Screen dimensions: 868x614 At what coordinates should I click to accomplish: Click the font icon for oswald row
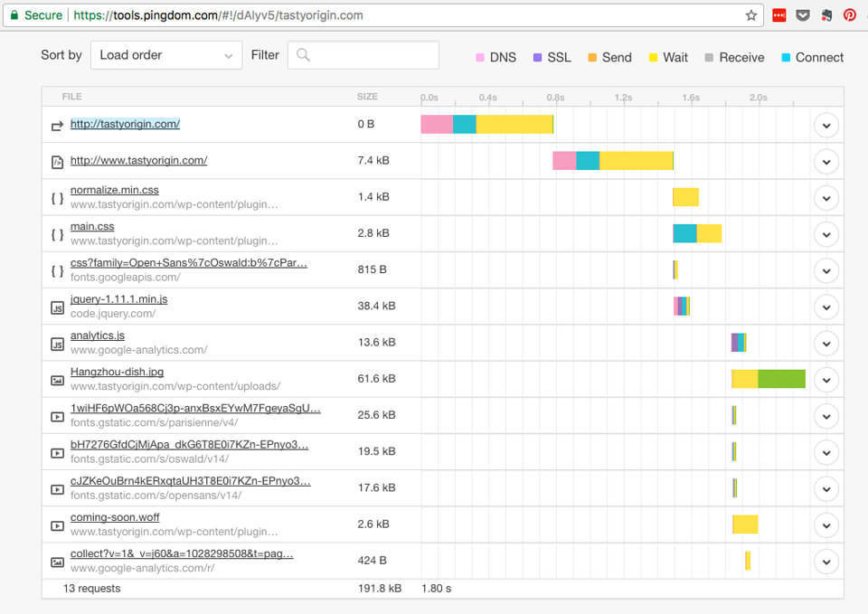[57, 453]
